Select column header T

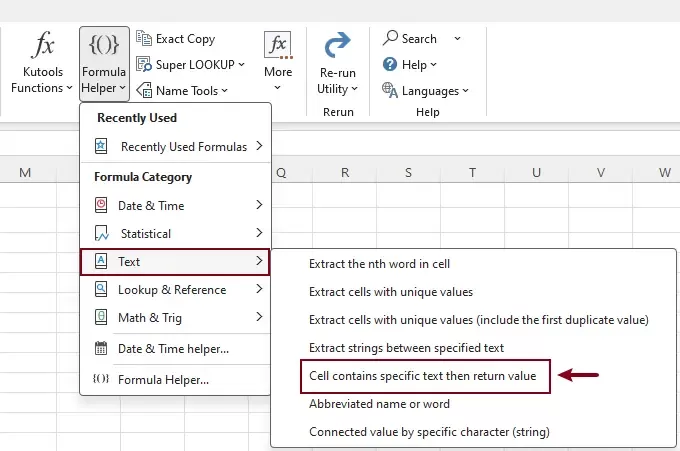472,173
